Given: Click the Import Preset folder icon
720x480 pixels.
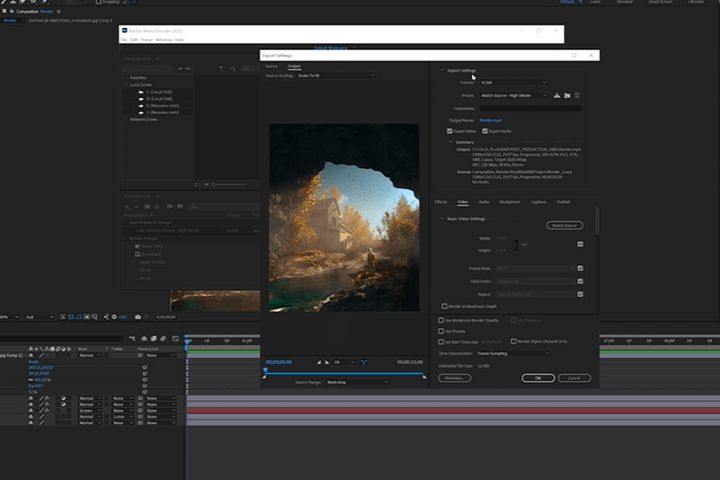Looking at the screenshot, I should click(x=567, y=96).
